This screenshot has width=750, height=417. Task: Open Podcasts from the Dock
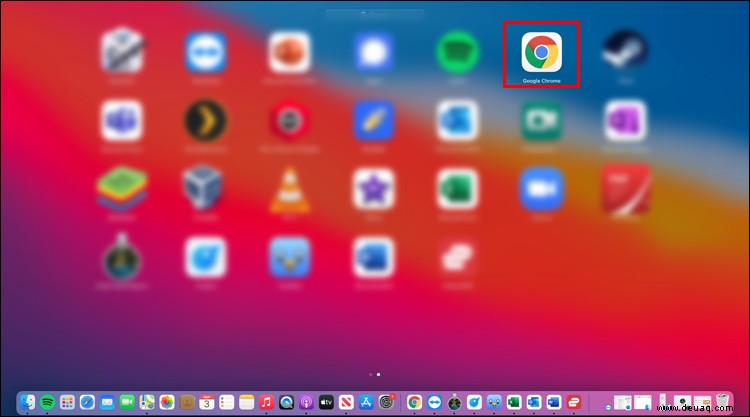307,402
